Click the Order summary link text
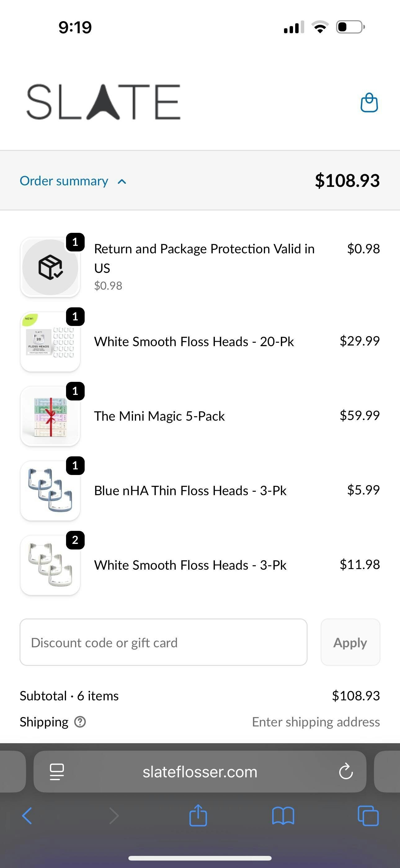Screen dimensions: 400x868 click(64, 181)
